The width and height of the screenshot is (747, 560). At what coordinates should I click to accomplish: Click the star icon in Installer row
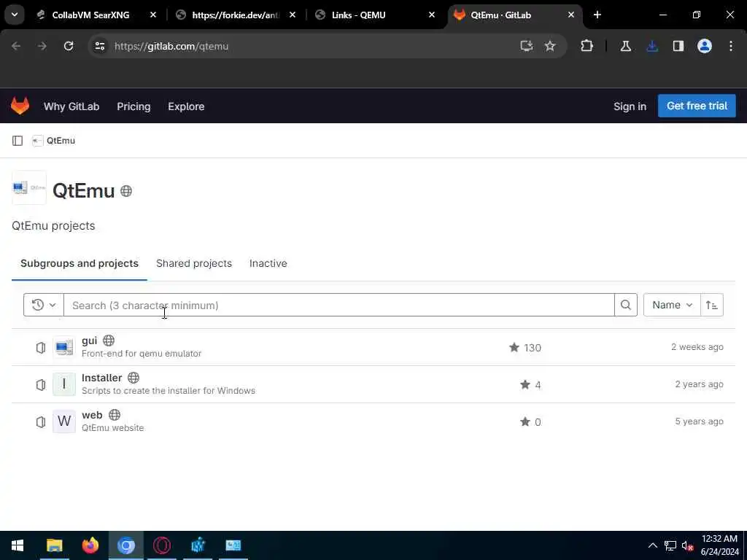pos(525,384)
